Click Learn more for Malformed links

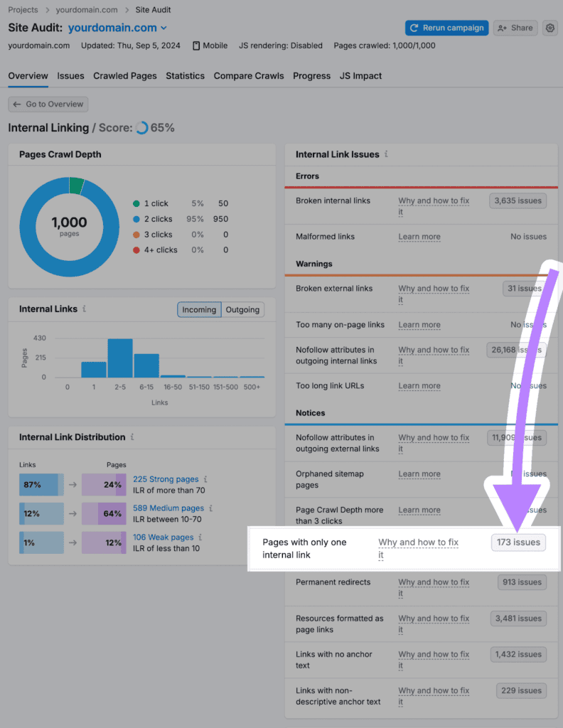click(419, 237)
